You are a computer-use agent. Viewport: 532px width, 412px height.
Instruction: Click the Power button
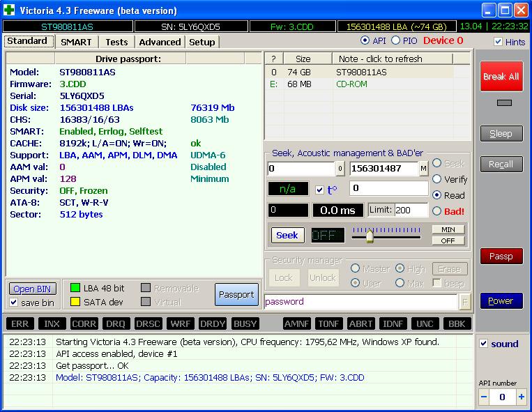(x=501, y=300)
